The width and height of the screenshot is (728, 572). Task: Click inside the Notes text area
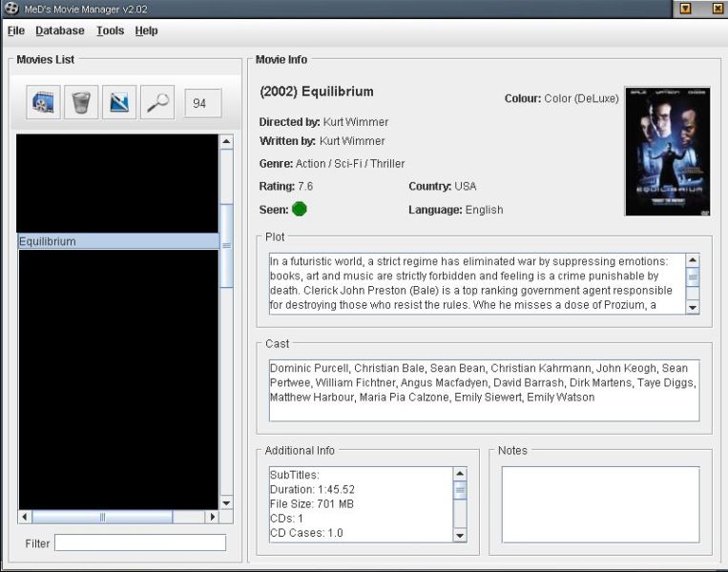(600, 504)
